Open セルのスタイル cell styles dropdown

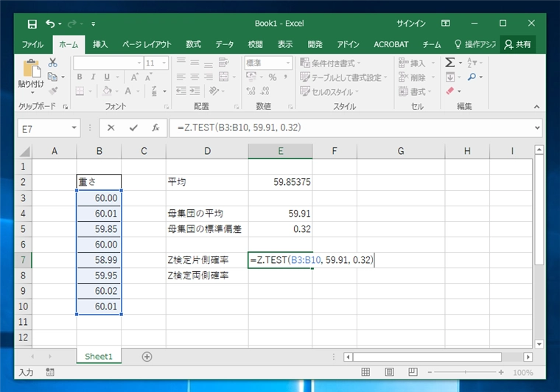(329, 92)
